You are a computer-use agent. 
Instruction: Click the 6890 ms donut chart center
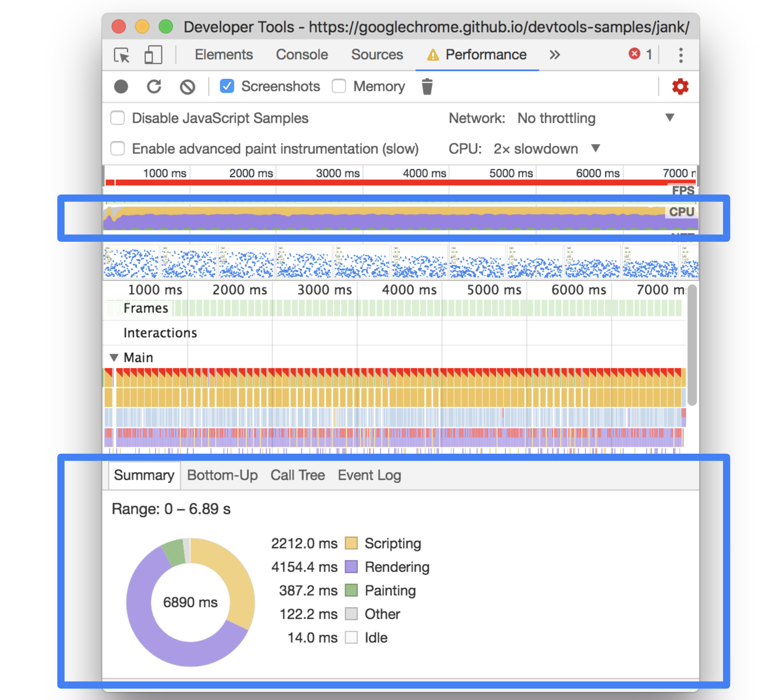coord(190,602)
